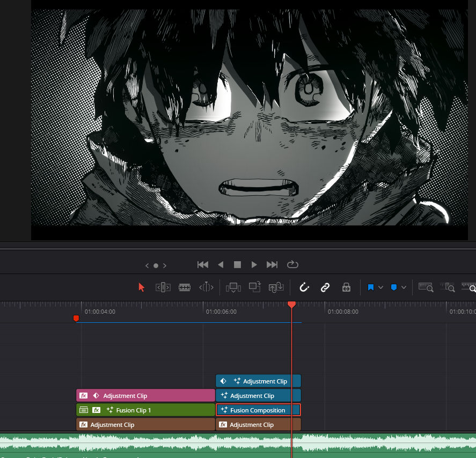Open the flag color dropdown arrow

(x=380, y=287)
